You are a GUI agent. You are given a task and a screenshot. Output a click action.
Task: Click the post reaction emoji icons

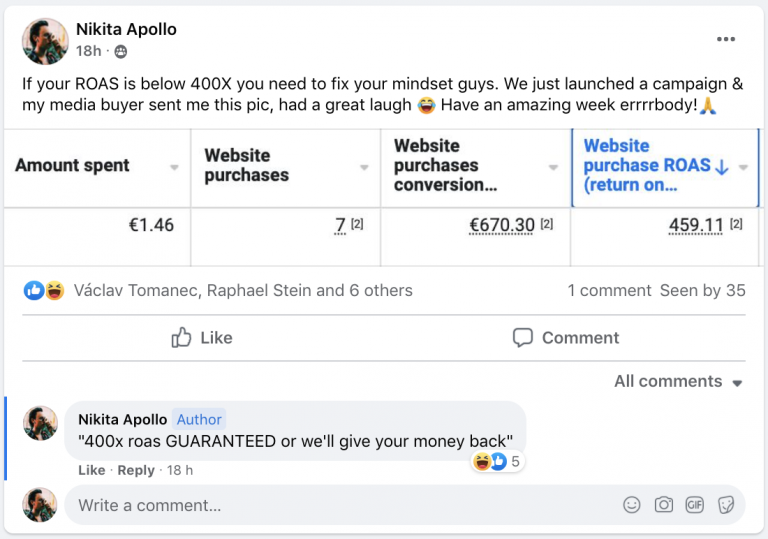44,291
